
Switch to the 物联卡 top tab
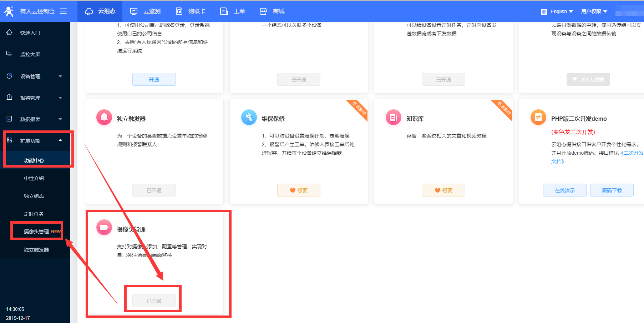coord(191,11)
